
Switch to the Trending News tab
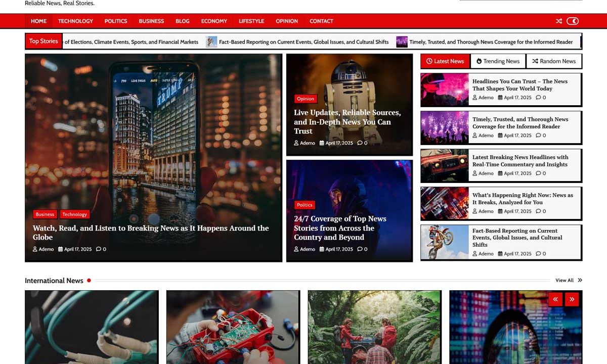(498, 61)
